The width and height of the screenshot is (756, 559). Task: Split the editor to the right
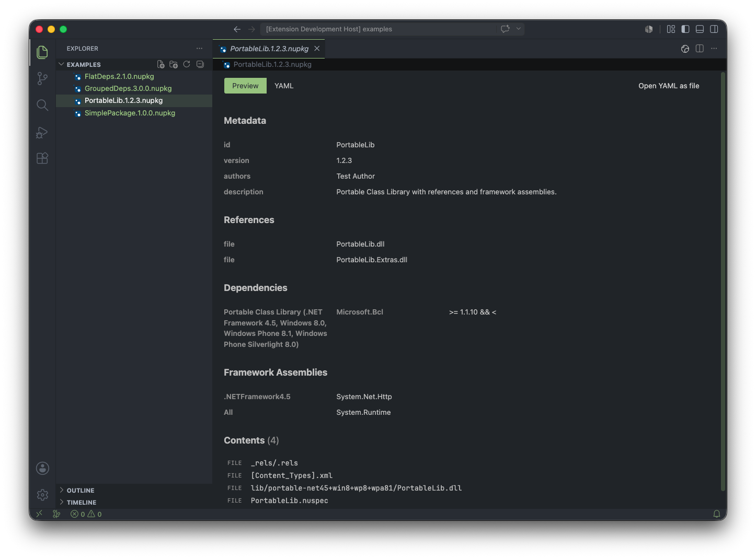(x=700, y=49)
